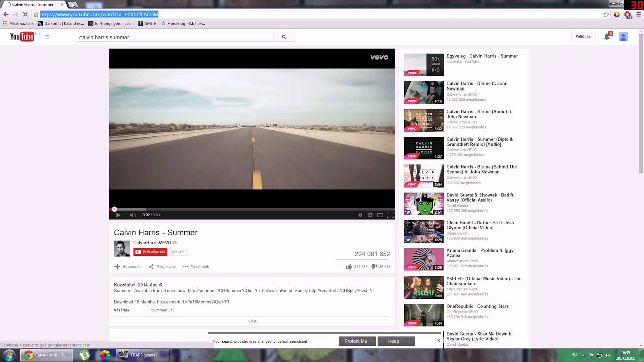Click the video title Calvin Harris - Summer

coord(155,232)
